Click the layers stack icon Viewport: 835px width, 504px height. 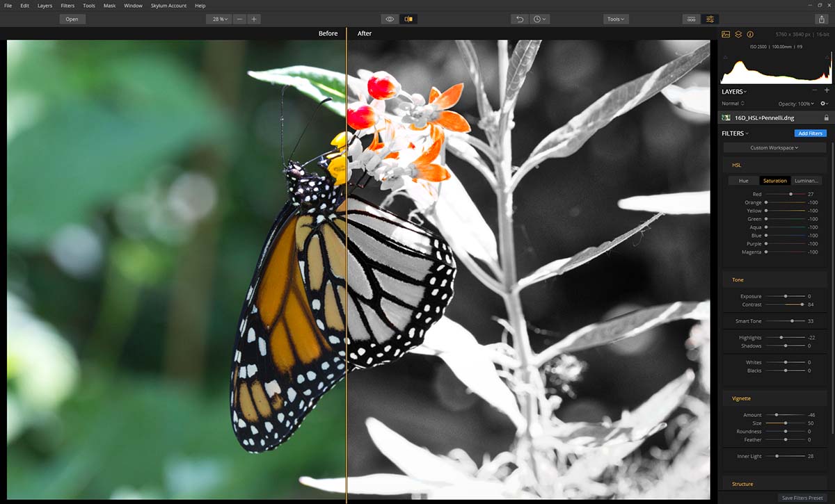coord(738,34)
